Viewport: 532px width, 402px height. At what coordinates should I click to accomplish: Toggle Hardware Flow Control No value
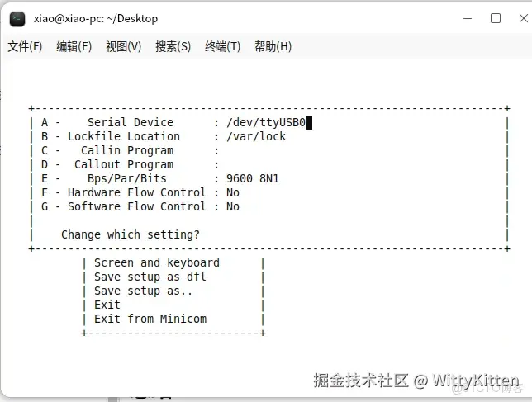click(x=233, y=192)
